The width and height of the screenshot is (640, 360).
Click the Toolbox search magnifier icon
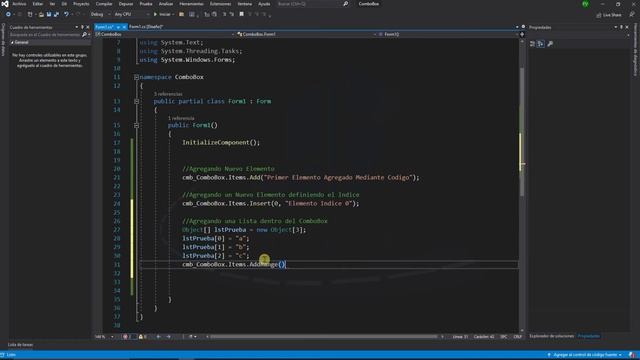(84, 35)
